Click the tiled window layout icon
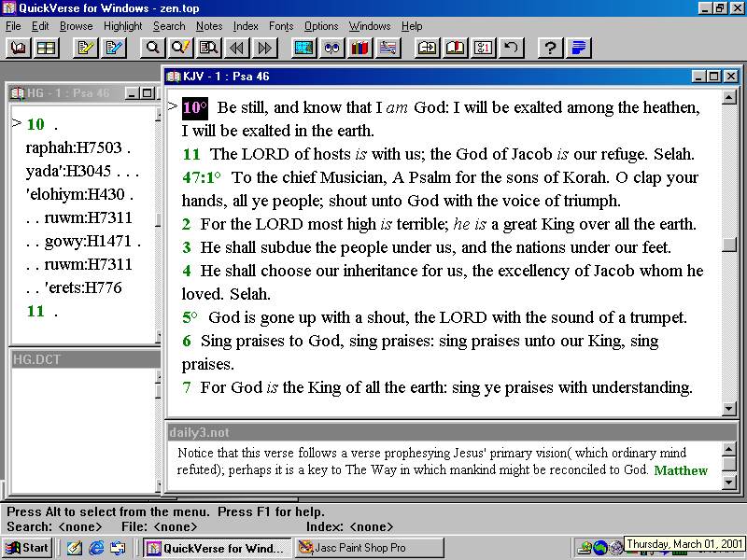Image resolution: width=747 pixels, height=560 pixels. pos(46,48)
